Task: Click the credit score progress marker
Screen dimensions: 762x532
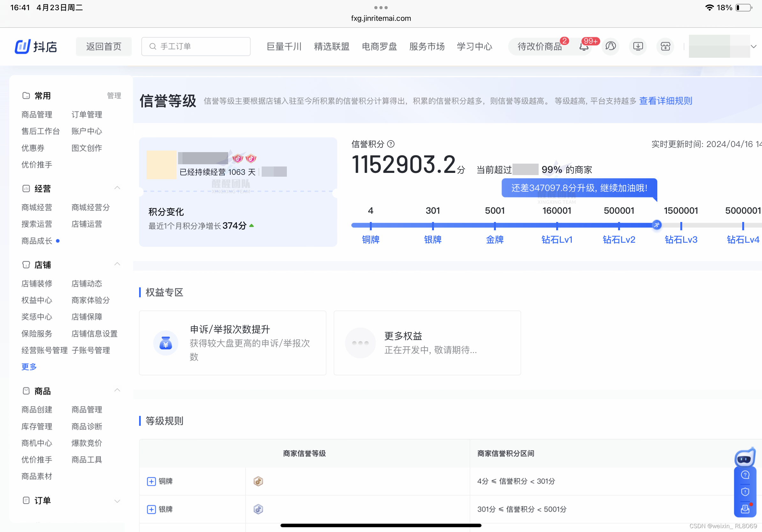Action: 656,225
